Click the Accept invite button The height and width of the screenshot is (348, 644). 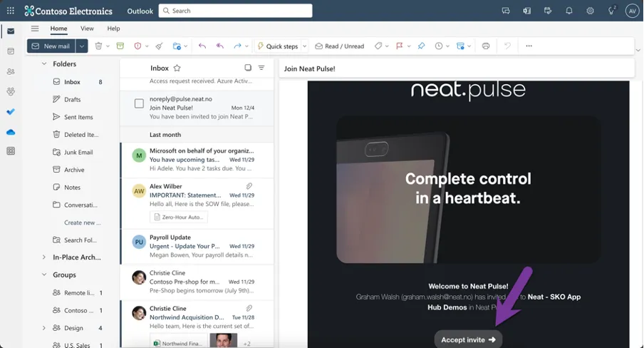468,339
